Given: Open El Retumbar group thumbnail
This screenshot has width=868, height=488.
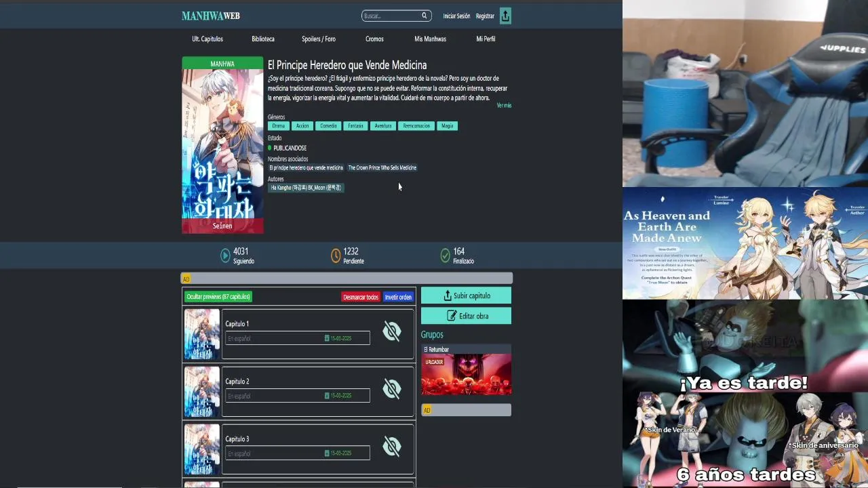Looking at the screenshot, I should click(x=467, y=374).
